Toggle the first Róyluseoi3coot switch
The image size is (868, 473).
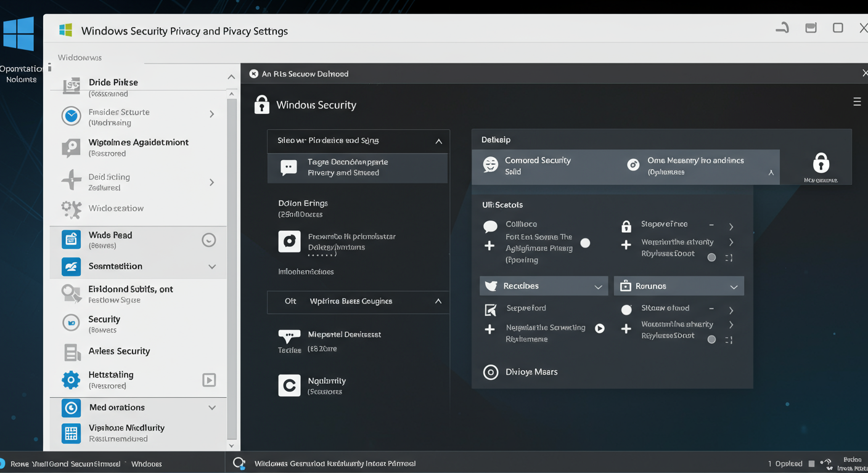(x=712, y=257)
